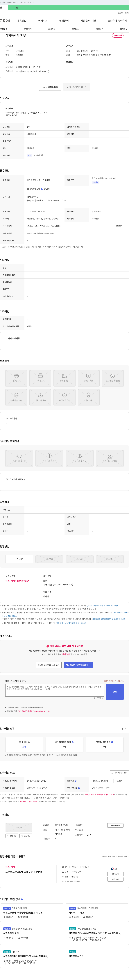The image size is (129, 980).
Task: Click 채용정보 더보기 button
Action: [x=115, y=826]
